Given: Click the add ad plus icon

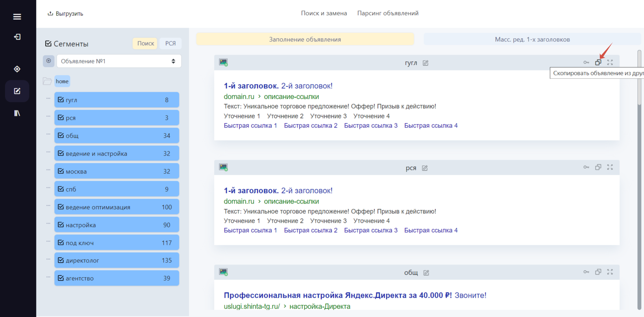Looking at the screenshot, I should point(49,61).
